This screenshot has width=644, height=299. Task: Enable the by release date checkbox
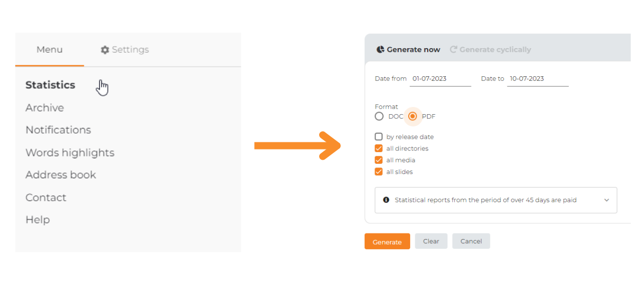point(379,137)
